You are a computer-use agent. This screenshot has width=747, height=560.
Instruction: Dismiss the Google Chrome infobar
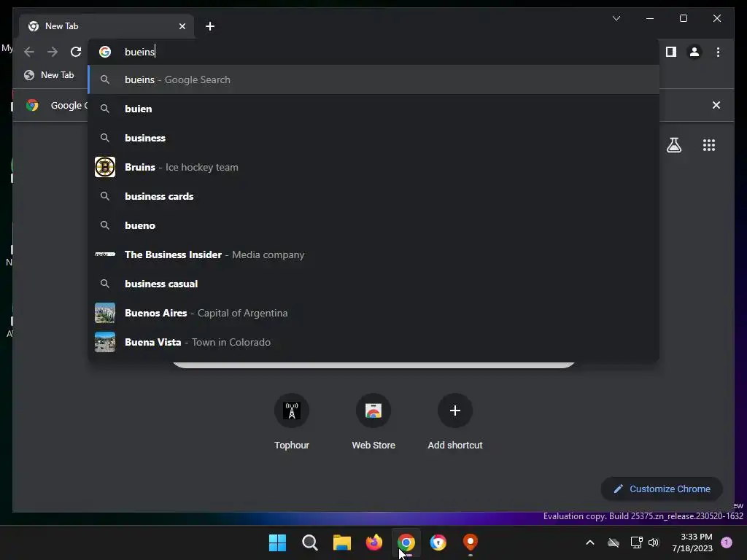716,105
